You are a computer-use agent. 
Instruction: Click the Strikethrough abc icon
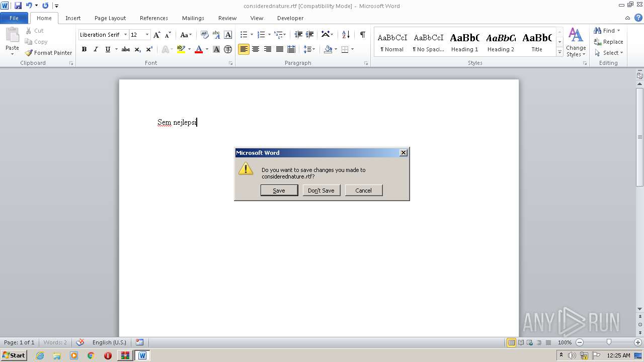tap(126, 49)
